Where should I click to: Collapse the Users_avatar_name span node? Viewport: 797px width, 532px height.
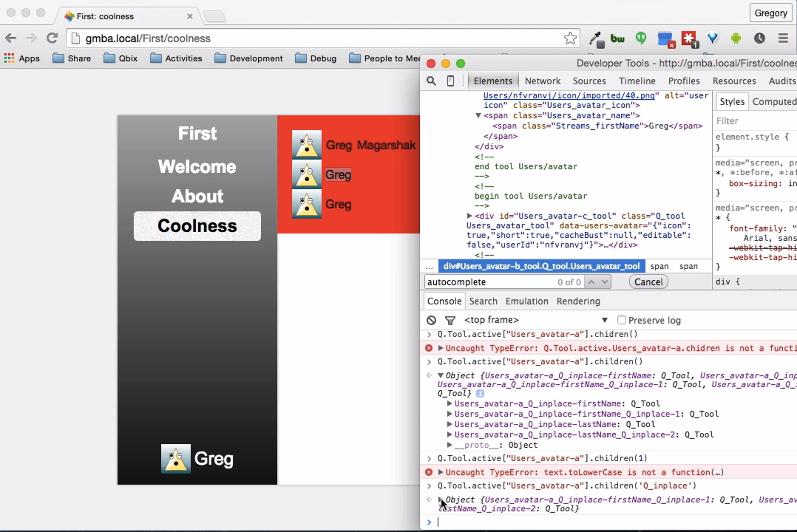pyautogui.click(x=478, y=115)
